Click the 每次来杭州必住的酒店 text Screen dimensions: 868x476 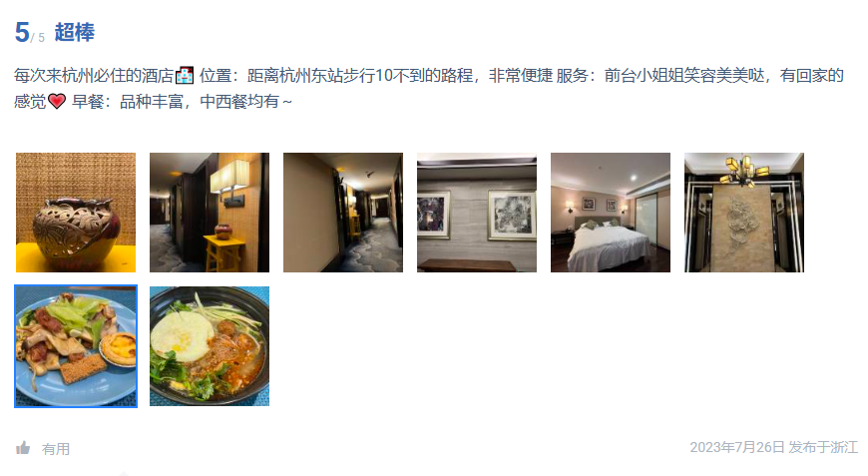click(x=94, y=75)
